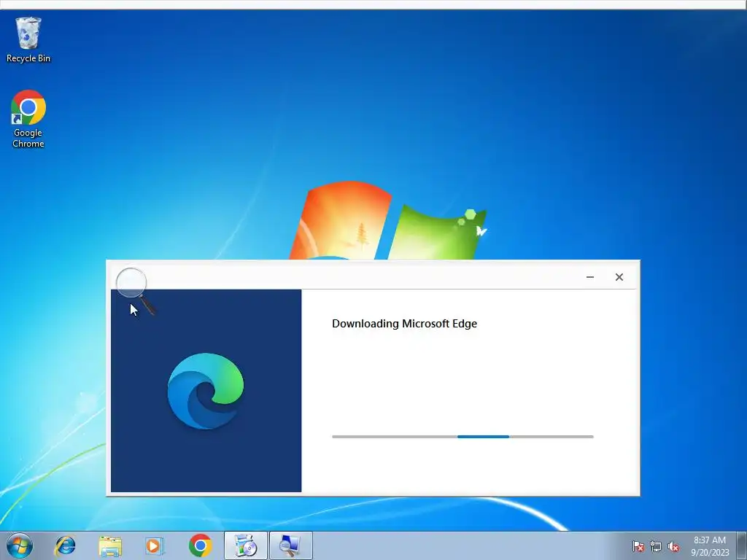Open the Recycle Bin desktop icon

[x=28, y=40]
